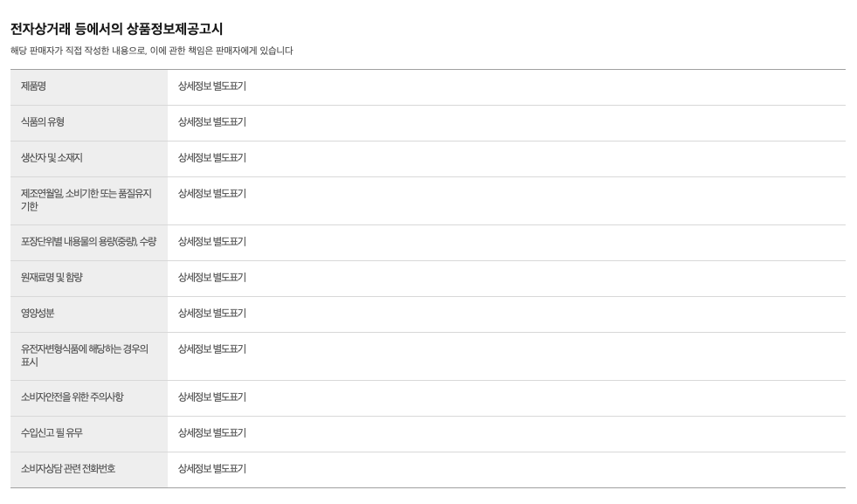This screenshot has width=857, height=504.
Task: Click the 상세정보 별도표기 value beside 제품명
Action: point(212,86)
